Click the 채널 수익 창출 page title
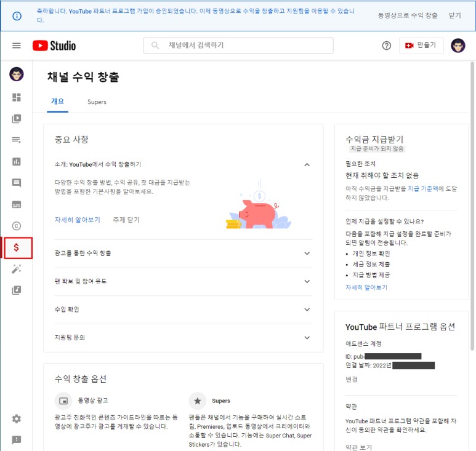476x451 pixels. tap(83, 77)
